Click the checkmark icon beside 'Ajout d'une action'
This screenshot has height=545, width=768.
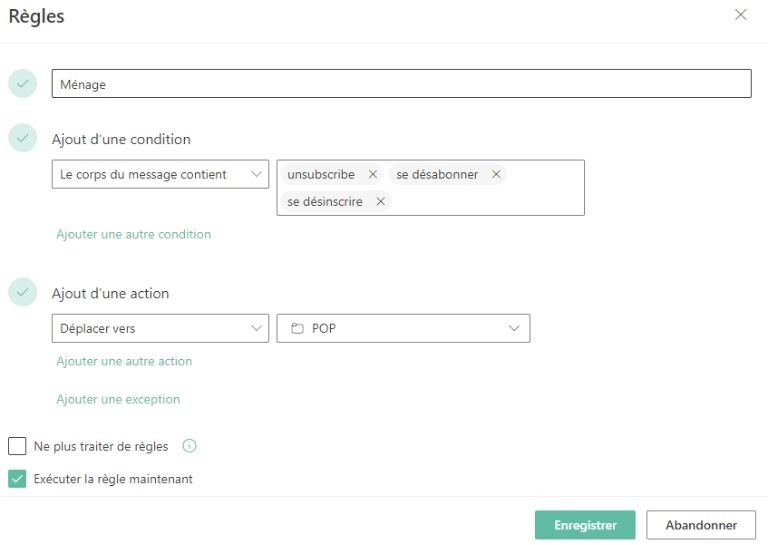coord(22,292)
